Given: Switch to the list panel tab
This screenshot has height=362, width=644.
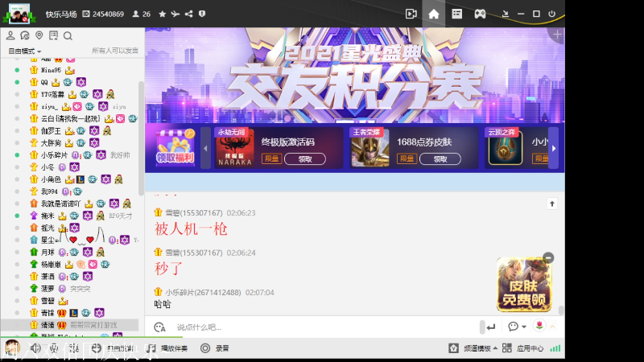Looking at the screenshot, I should 456,14.
